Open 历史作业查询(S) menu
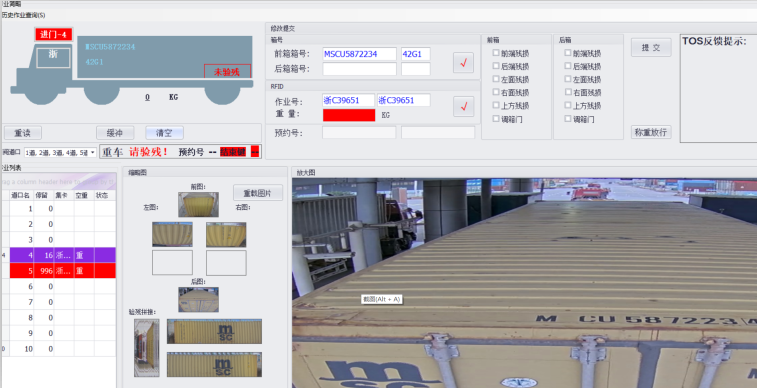Screen dimensions: 757x388 23,15
